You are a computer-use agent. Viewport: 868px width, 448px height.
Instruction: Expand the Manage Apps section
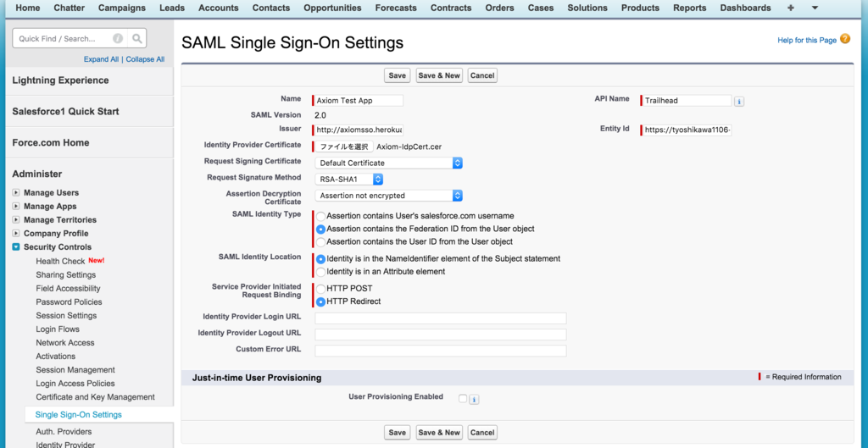[16, 207]
